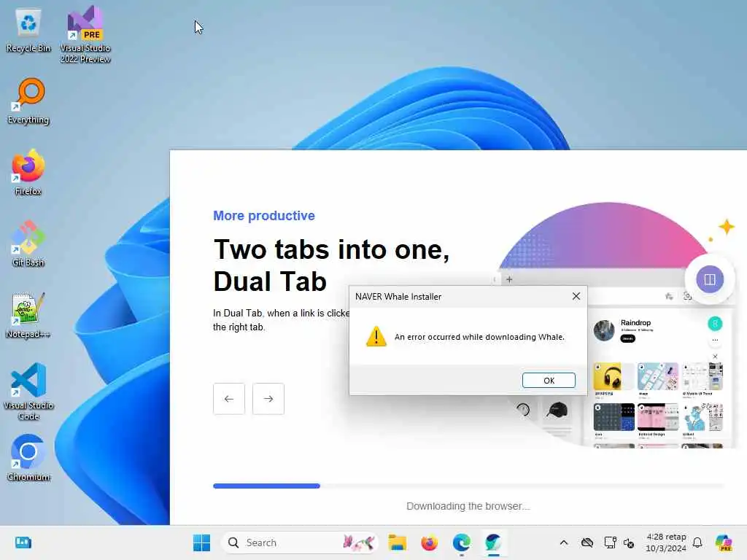This screenshot has width=747, height=560.
Task: Click the black cap icon in illustration
Action: 557,410
